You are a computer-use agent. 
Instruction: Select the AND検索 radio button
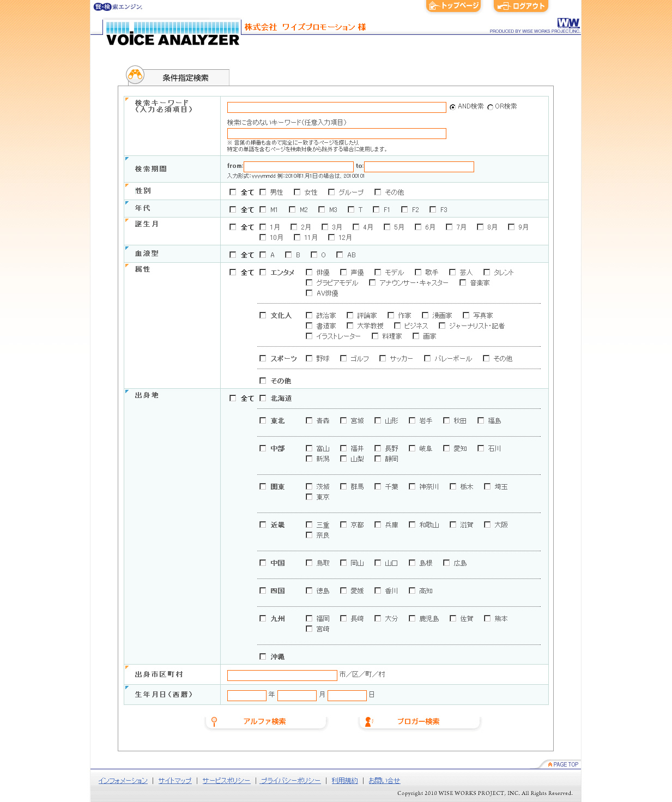tap(452, 107)
